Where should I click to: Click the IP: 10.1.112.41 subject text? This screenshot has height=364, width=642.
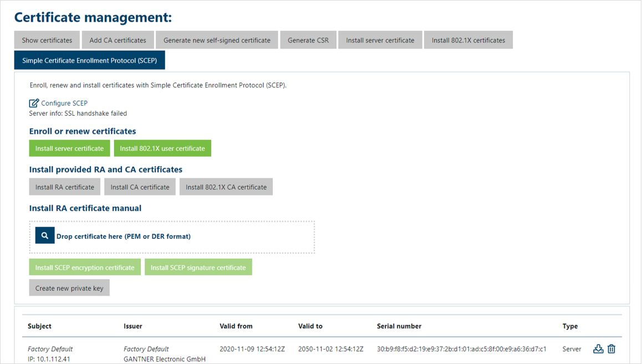click(49, 359)
